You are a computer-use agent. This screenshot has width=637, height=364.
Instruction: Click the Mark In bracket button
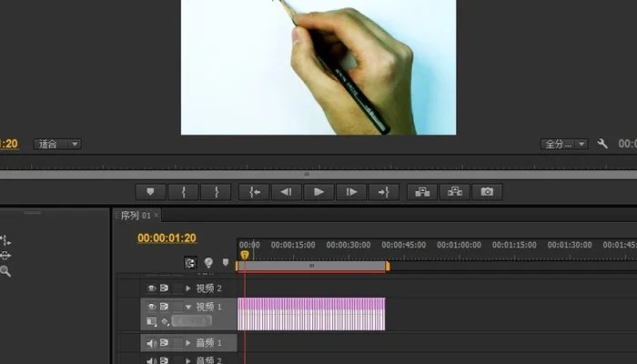tap(184, 192)
